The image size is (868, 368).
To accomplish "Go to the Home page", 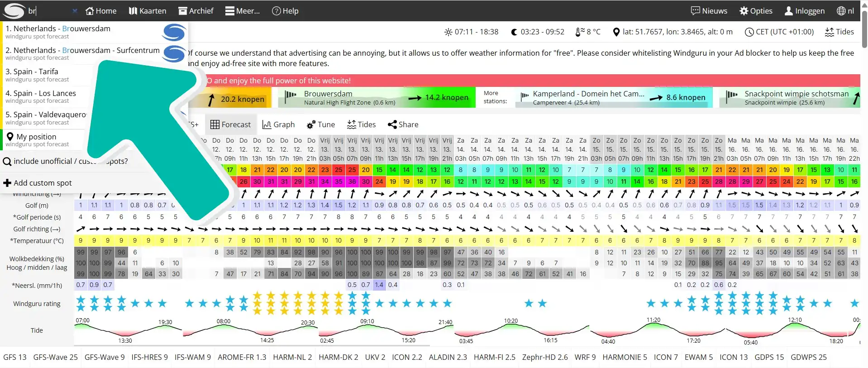I will click(101, 11).
